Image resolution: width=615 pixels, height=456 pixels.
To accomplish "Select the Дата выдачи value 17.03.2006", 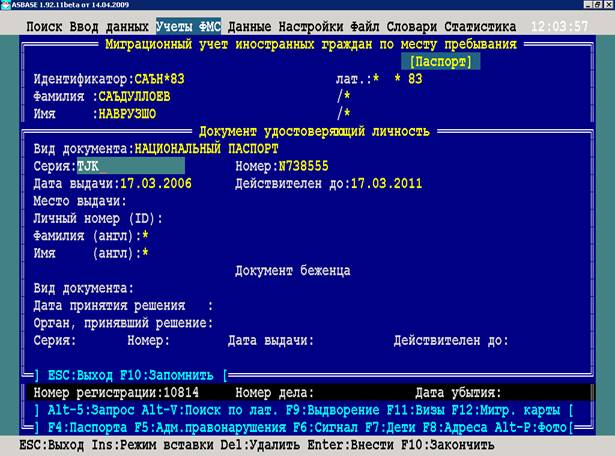I will (155, 184).
